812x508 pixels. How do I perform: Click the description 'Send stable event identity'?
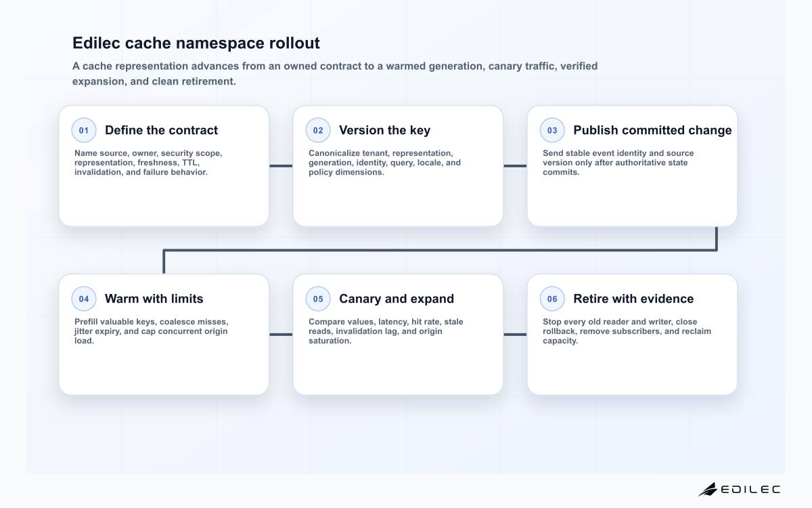click(618, 163)
